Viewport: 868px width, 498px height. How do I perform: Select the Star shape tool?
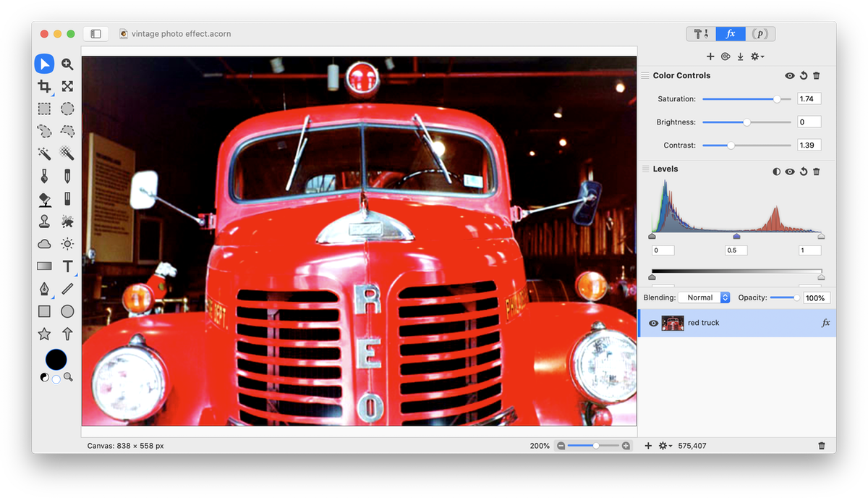coord(44,334)
